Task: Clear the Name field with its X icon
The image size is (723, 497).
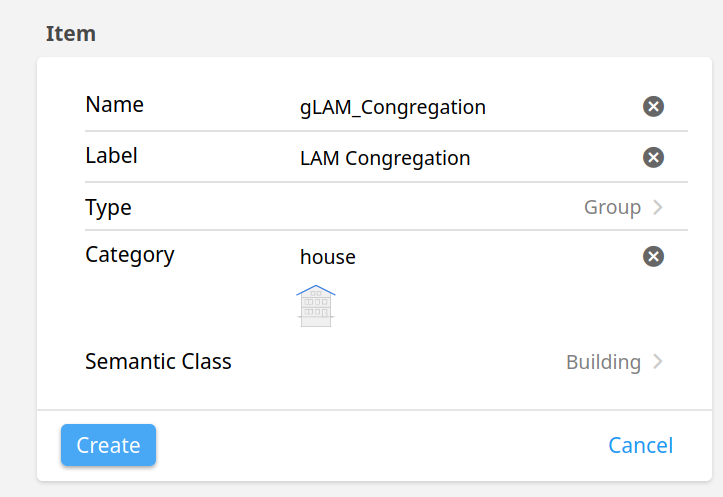Action: point(653,106)
